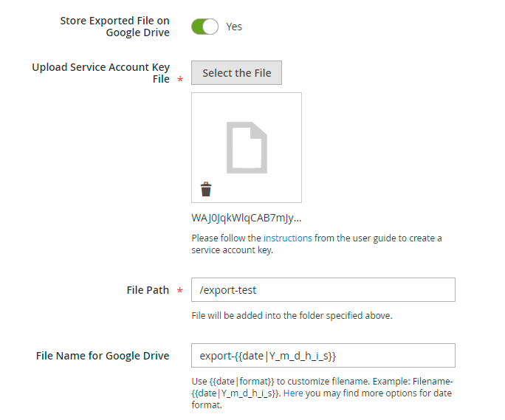This screenshot has width=505, height=420.
Task: Open the Here link for date format options
Action: click(293, 393)
